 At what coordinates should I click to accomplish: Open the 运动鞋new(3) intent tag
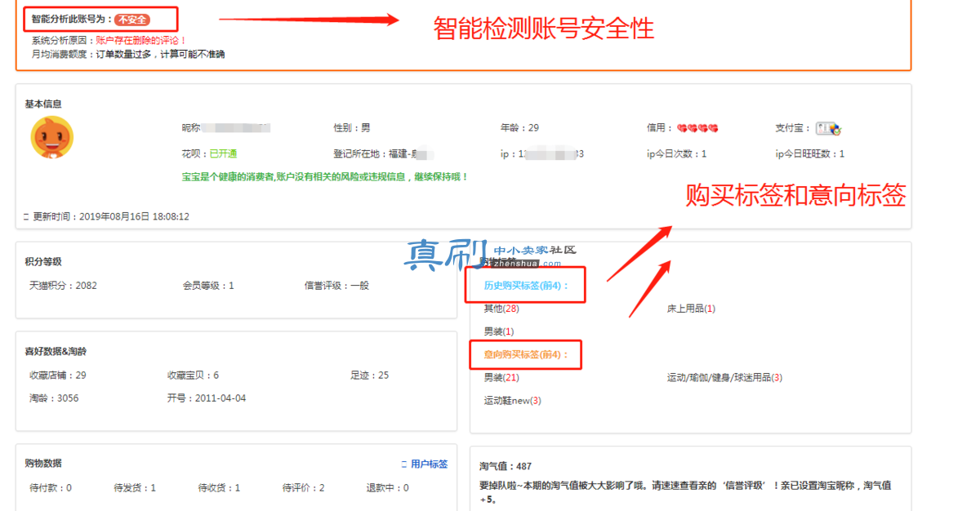pos(512,400)
